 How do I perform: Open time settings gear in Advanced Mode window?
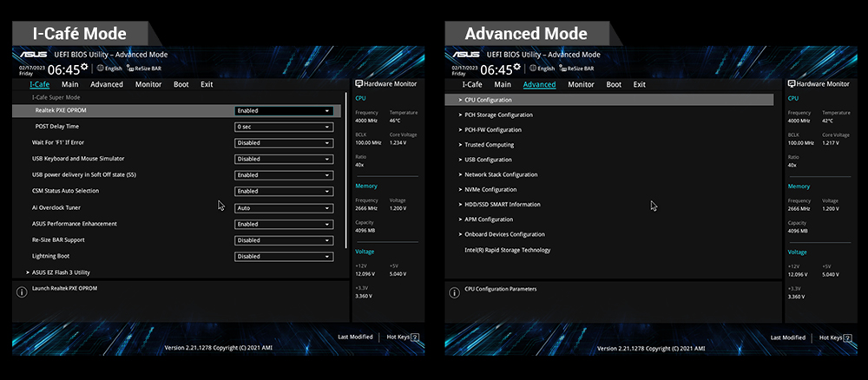coord(517,67)
